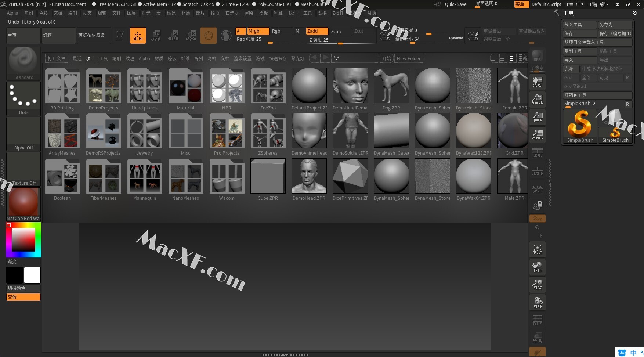The height and width of the screenshot is (357, 644).
Task: Click the PolyF polyframe icon
Action: point(537,320)
